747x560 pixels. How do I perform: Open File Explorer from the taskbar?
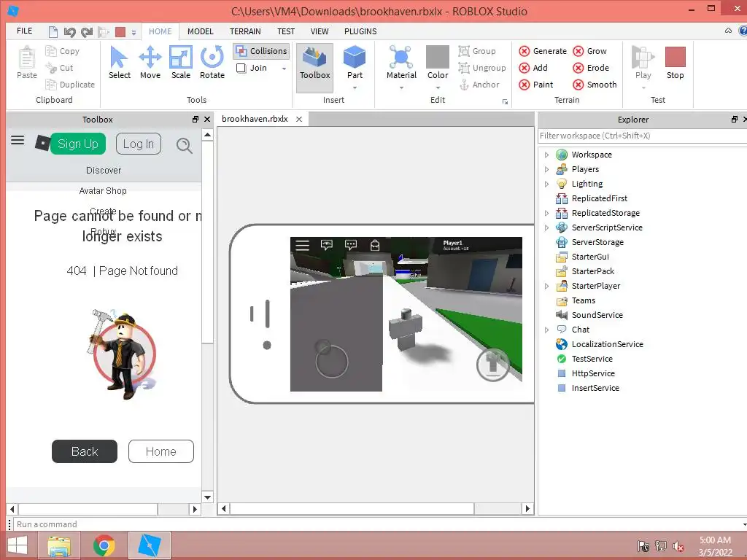point(59,545)
